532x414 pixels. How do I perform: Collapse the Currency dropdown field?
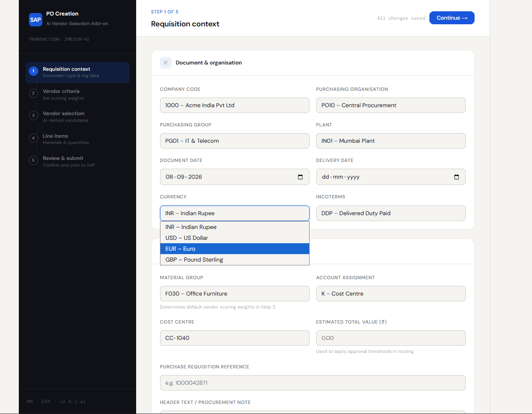pos(235,213)
